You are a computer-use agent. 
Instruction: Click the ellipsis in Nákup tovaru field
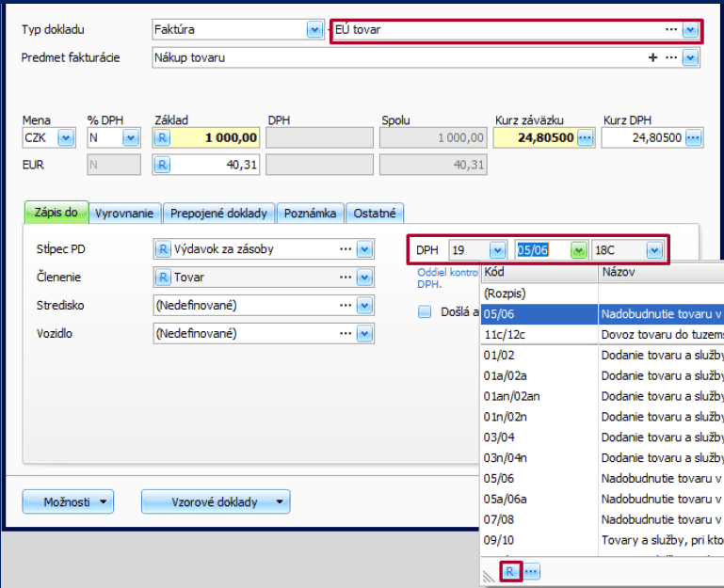pos(671,57)
